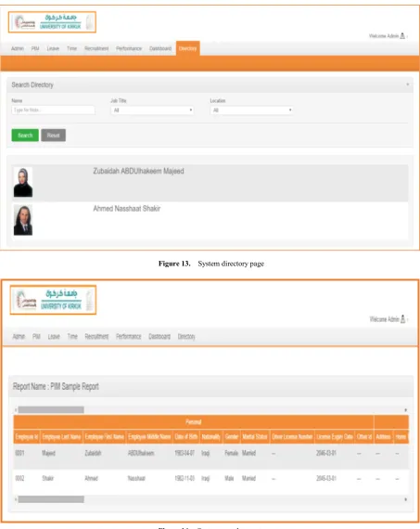420x529 pixels.
Task: Collapse the Search Directory panel arrow
Action: (408, 84)
